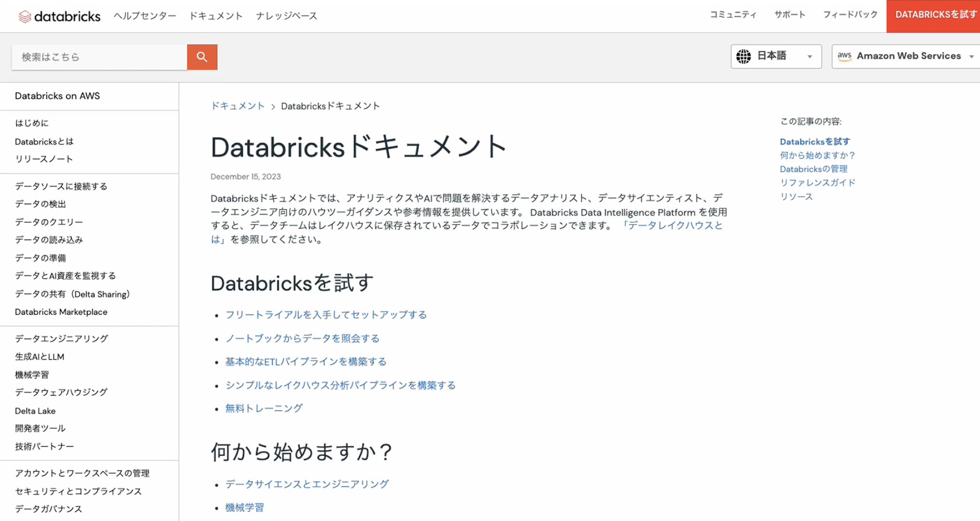The image size is (980, 521).
Task: Click the DATABRICKSを試す button
Action: pos(933,14)
